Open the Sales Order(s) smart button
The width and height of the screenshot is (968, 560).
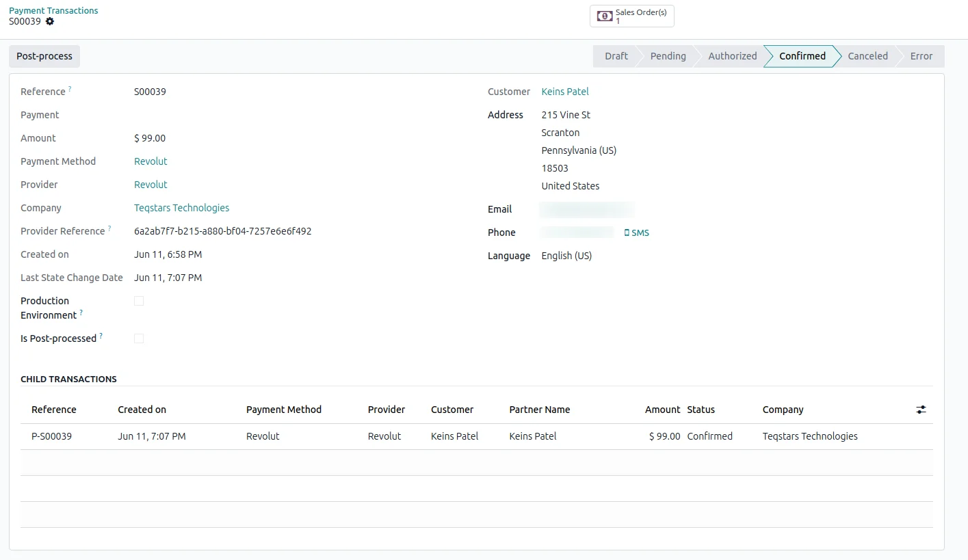[632, 16]
